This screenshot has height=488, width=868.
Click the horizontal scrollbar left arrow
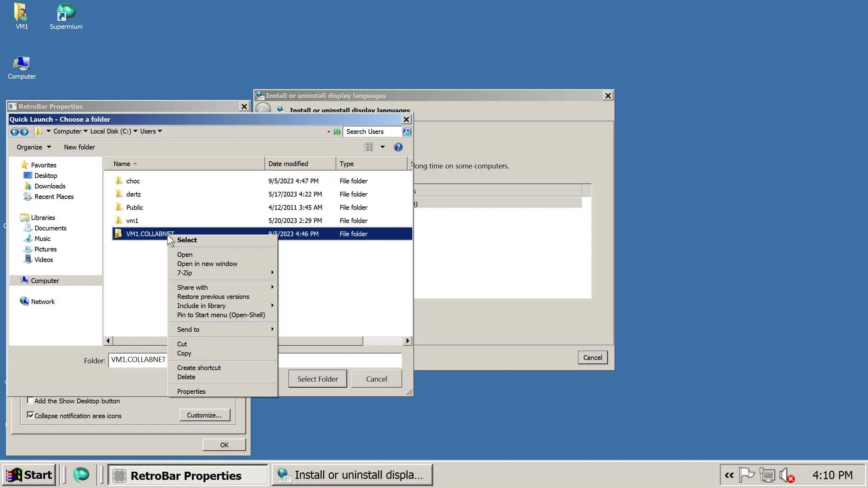(108, 341)
